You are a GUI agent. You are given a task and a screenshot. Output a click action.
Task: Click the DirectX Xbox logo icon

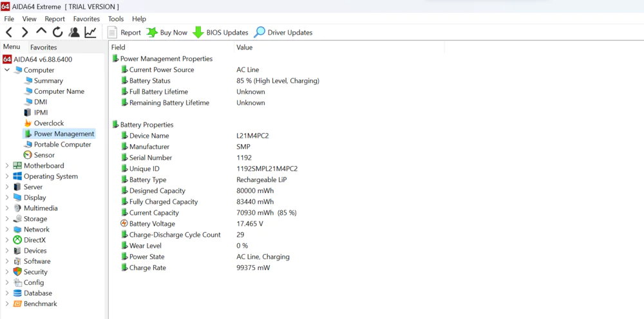(x=17, y=241)
